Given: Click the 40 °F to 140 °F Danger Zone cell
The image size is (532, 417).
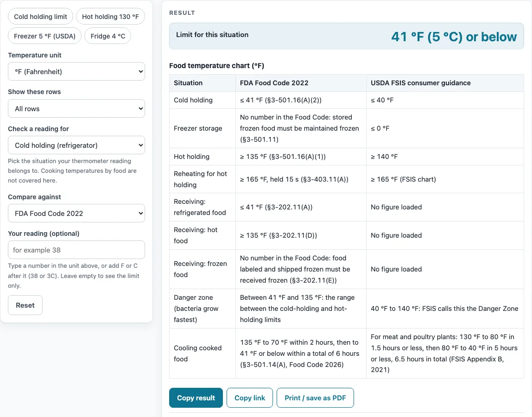Looking at the screenshot, I should 445,309.
